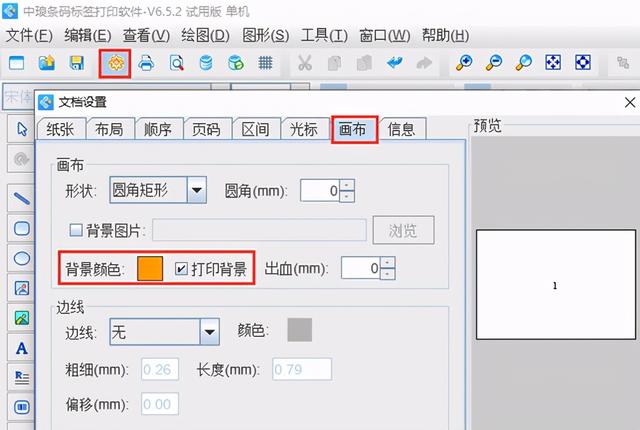Switch to the 区间 tab
The image size is (640, 430).
click(255, 129)
